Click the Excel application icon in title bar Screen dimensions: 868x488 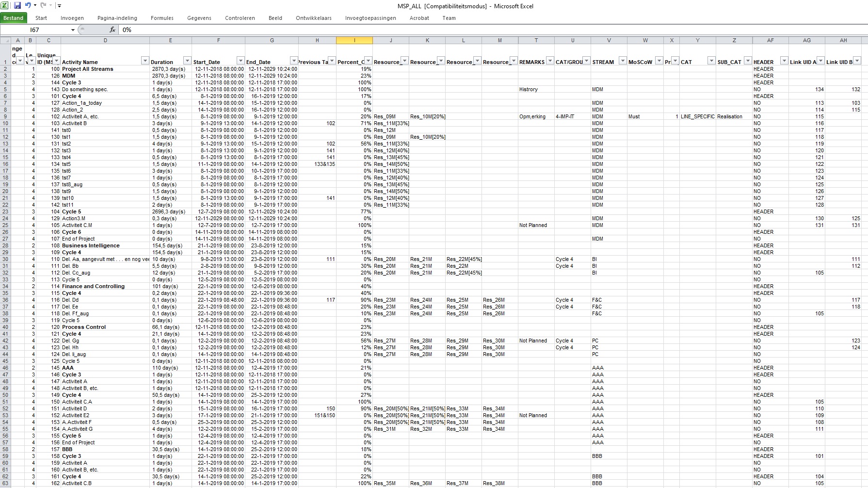(x=4, y=5)
